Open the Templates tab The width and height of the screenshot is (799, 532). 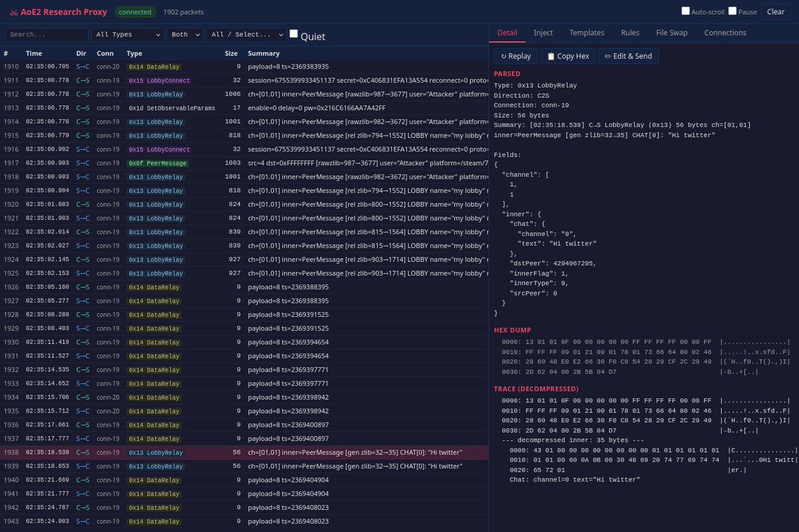point(586,33)
